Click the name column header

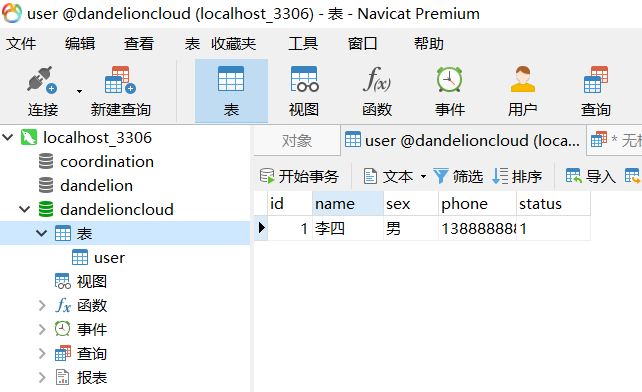pyautogui.click(x=348, y=203)
